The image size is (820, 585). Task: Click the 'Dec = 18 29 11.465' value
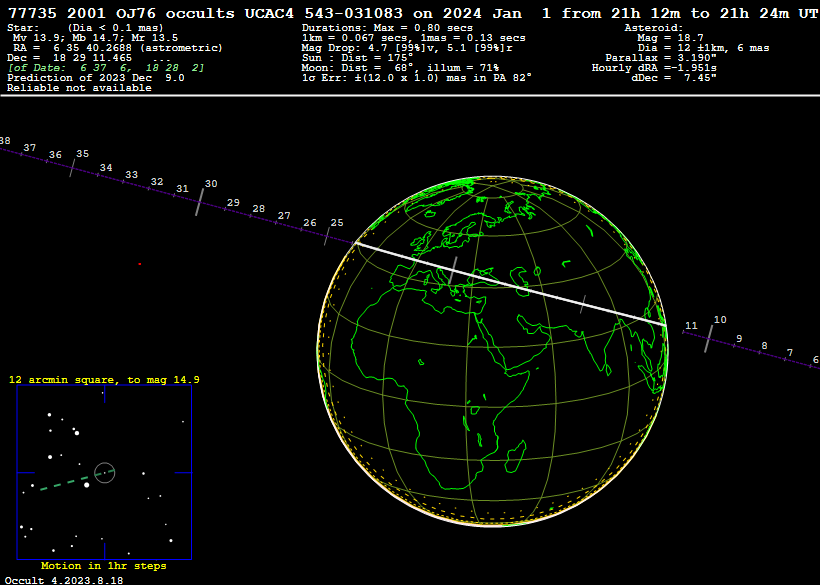click(x=70, y=58)
